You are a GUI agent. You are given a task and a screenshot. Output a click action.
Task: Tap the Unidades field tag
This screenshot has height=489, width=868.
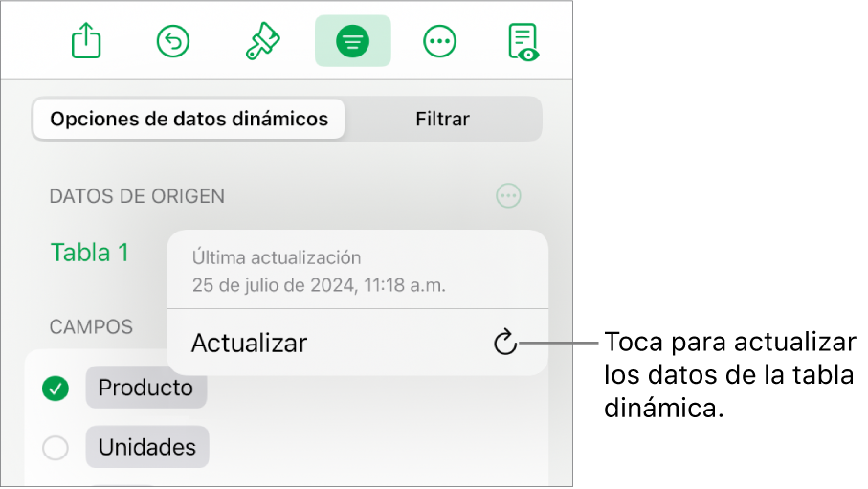click(147, 447)
